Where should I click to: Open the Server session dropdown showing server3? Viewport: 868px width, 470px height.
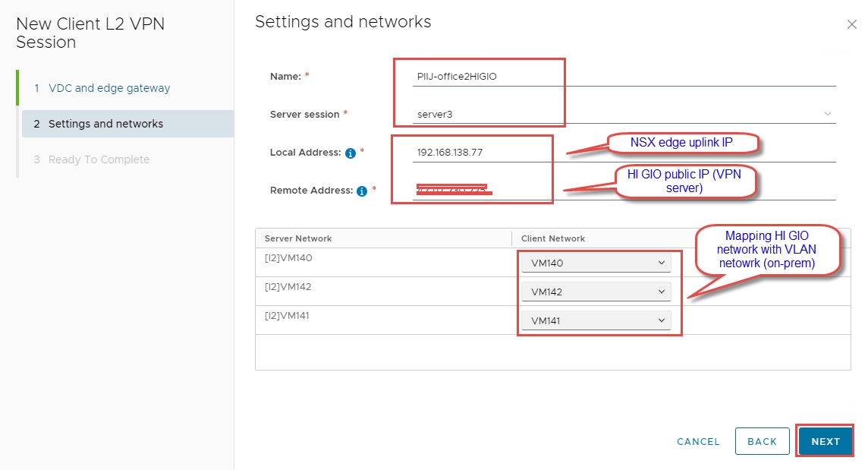(624, 115)
